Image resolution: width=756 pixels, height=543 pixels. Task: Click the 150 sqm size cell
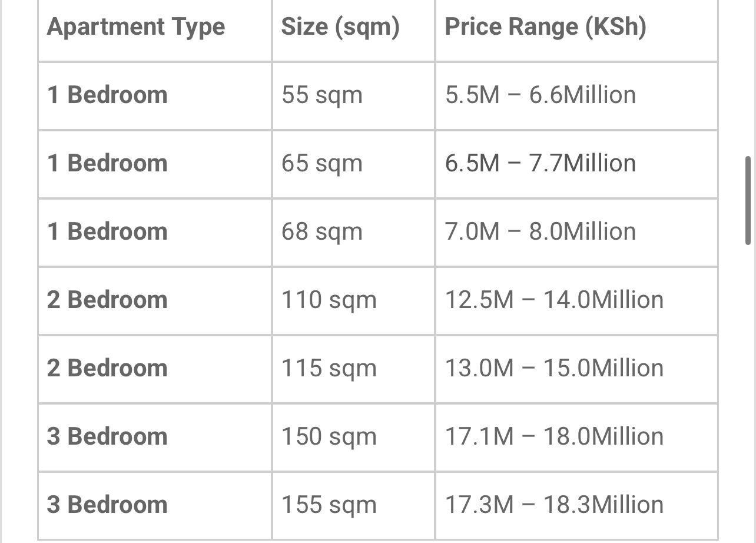click(x=329, y=437)
